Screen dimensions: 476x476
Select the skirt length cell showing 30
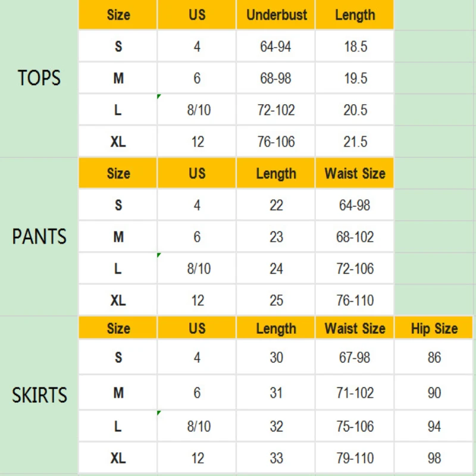click(x=276, y=358)
